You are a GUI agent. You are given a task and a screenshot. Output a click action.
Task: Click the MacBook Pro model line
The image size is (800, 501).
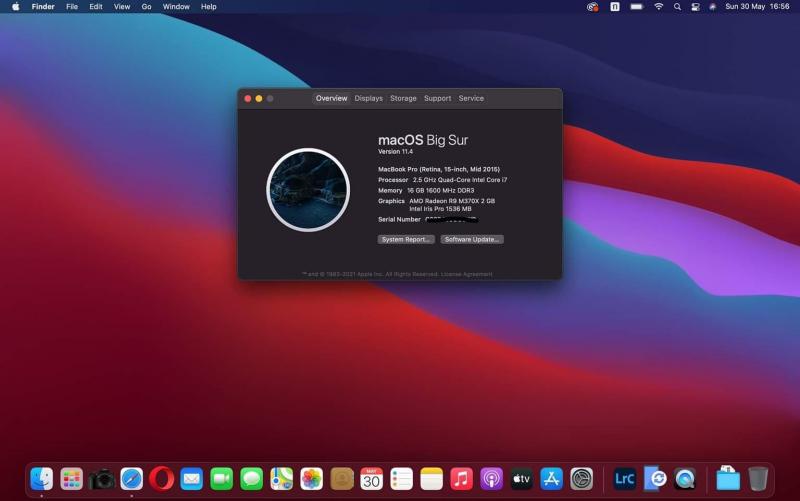(439, 169)
